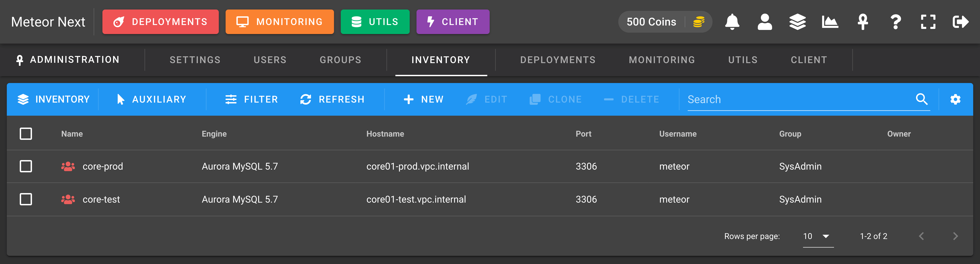Check the core-test row checkbox
Viewport: 980px width, 264px height.
click(26, 199)
